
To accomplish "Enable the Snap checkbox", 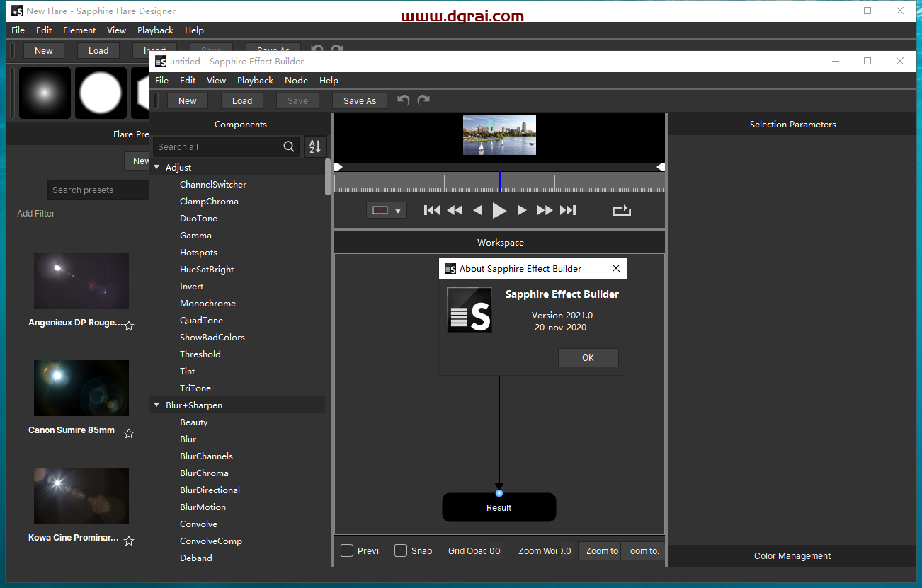I will coord(401,550).
